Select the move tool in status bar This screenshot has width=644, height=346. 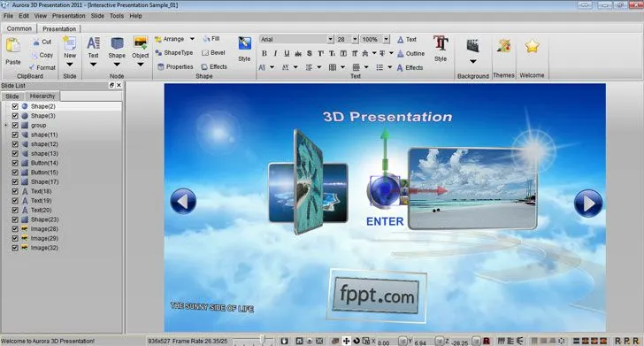(346, 341)
